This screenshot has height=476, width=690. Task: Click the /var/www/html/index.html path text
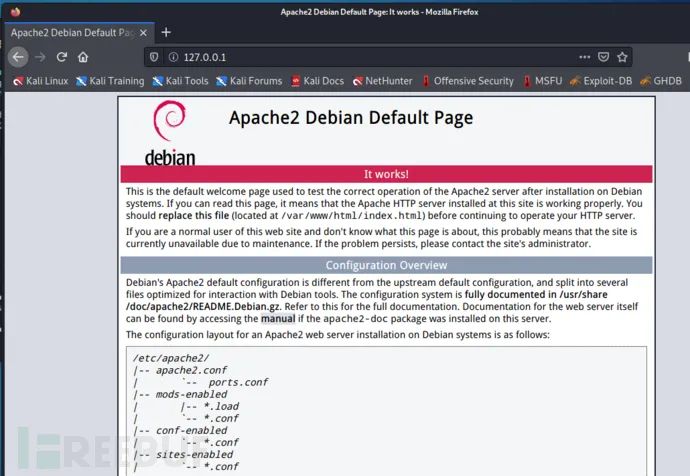352,216
